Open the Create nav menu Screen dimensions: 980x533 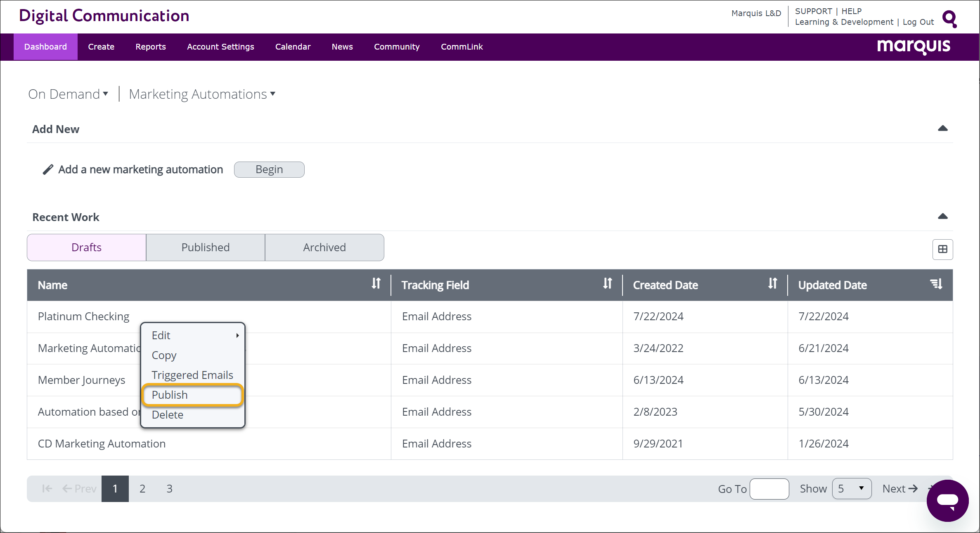101,47
